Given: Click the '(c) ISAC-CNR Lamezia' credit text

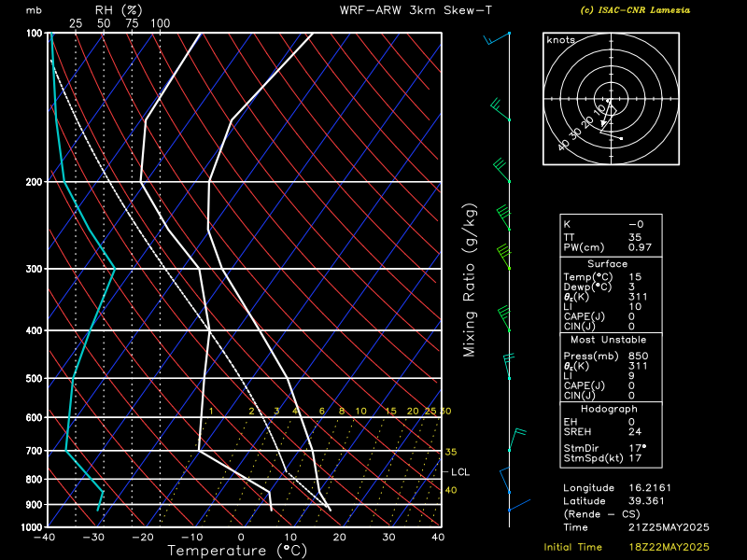Looking at the screenshot, I should point(635,10).
